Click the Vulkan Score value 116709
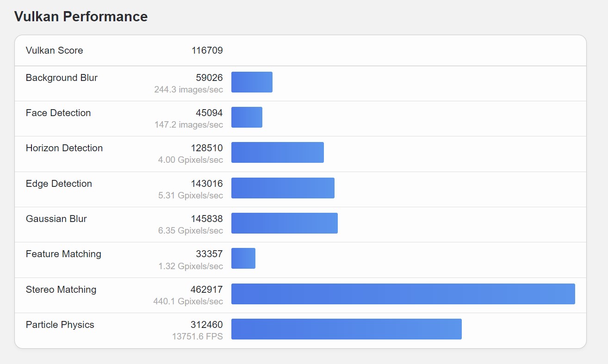Viewport: 608px width, 364px height. (x=207, y=50)
